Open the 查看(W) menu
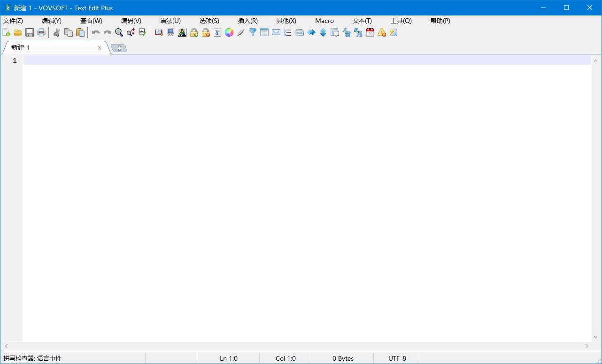This screenshot has height=364, width=602. [91, 21]
